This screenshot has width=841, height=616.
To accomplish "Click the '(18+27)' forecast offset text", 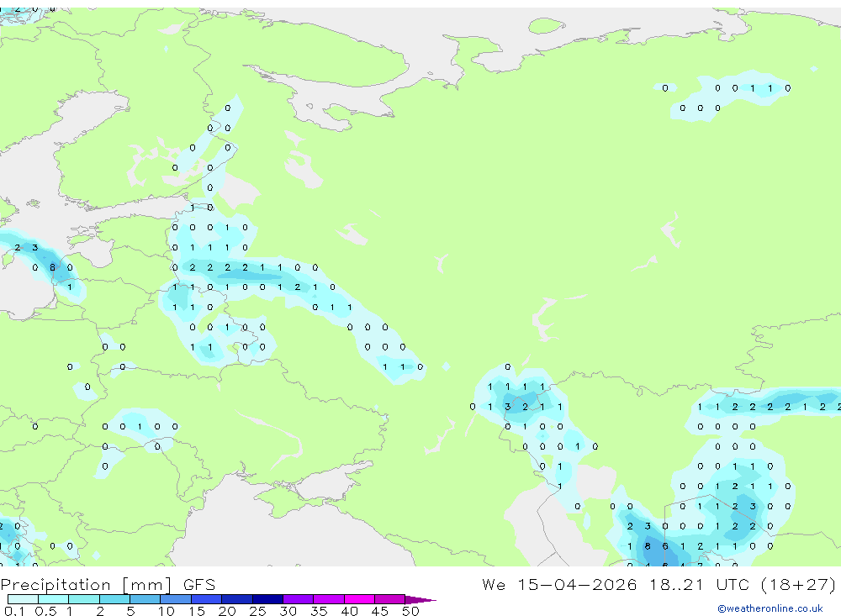I will point(799,584).
